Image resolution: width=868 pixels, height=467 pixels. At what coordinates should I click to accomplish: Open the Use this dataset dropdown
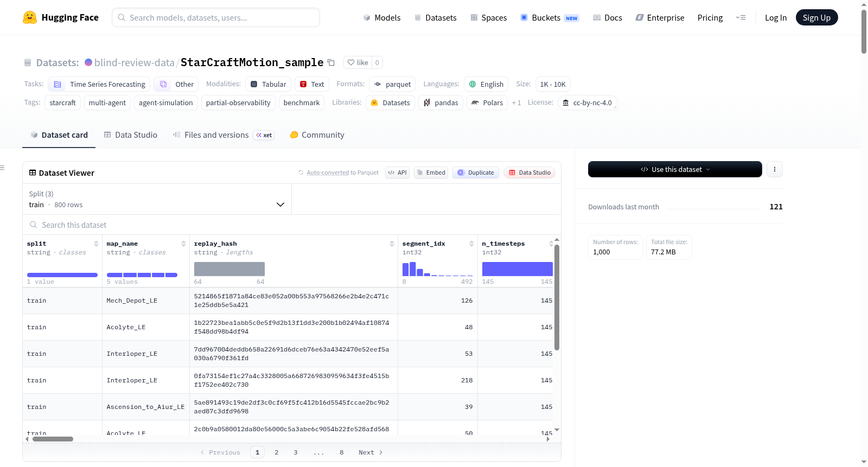tap(675, 169)
